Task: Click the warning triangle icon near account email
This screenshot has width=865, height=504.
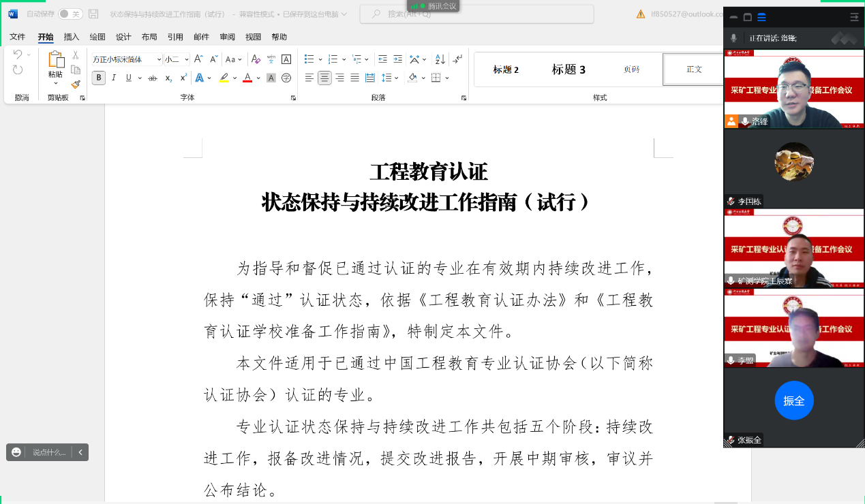Action: pyautogui.click(x=641, y=14)
